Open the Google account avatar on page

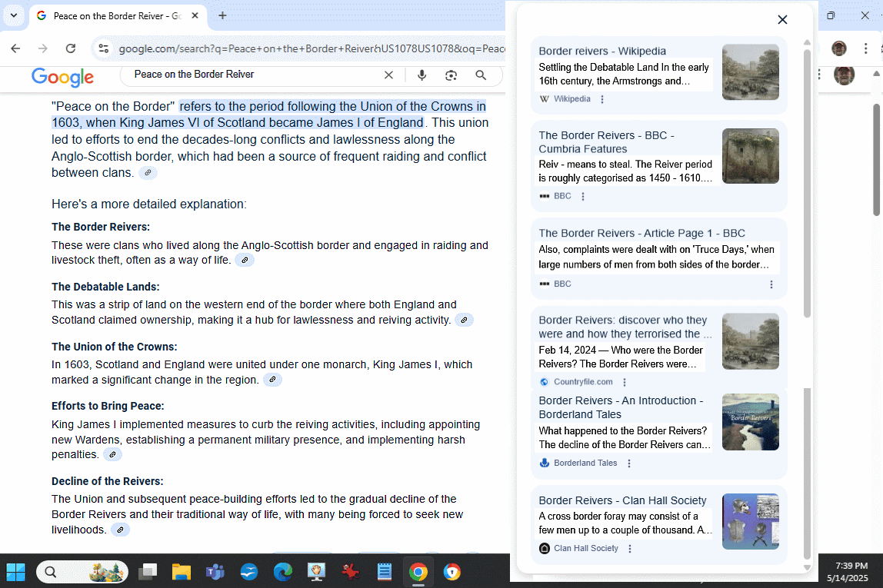coord(844,75)
